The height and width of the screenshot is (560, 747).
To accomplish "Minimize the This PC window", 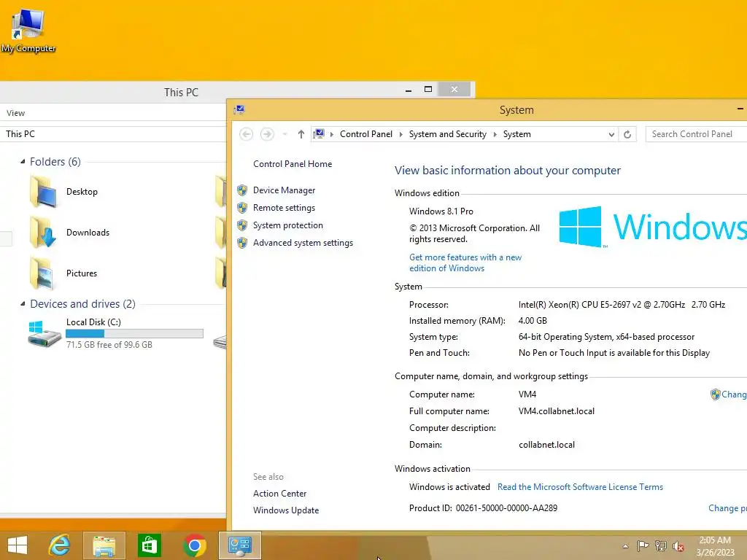I will [x=409, y=90].
